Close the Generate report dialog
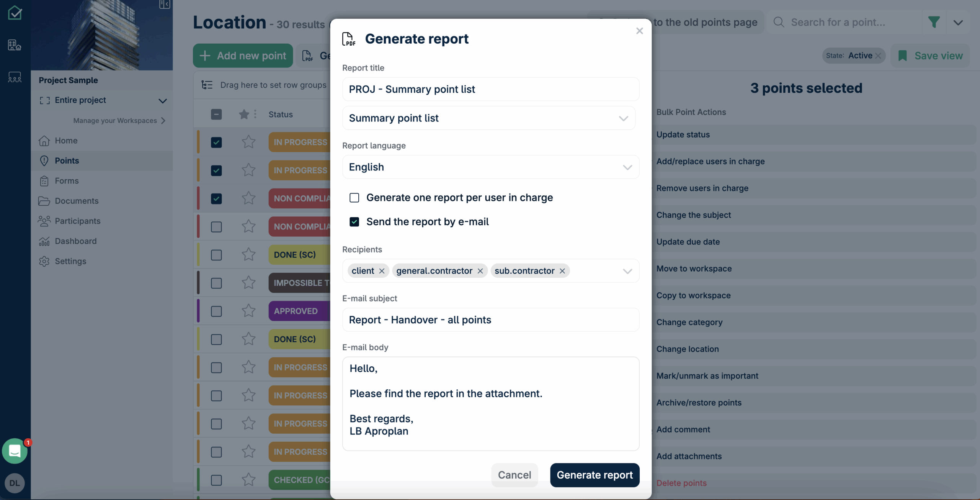Viewport: 980px width, 500px height. pos(639,31)
